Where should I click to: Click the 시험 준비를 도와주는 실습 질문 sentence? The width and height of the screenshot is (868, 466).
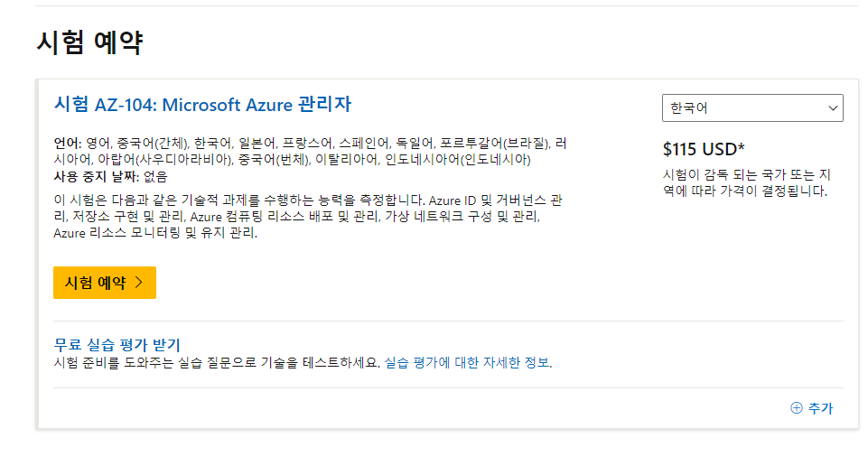coord(217,362)
